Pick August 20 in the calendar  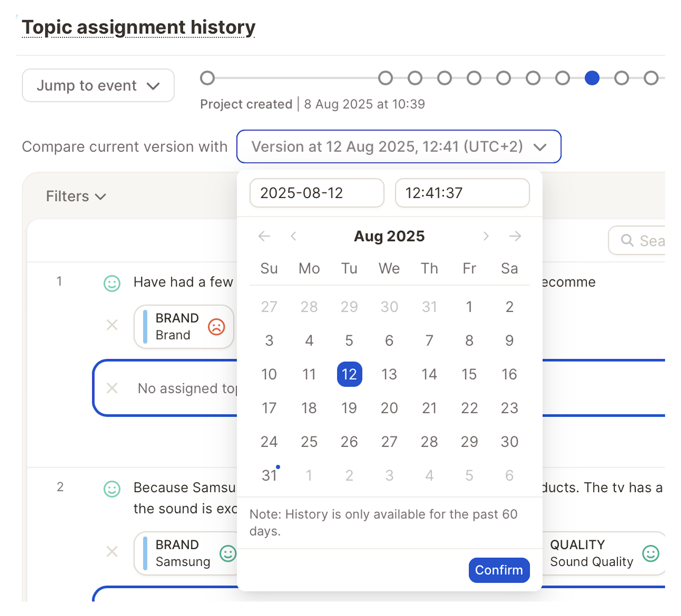point(389,408)
